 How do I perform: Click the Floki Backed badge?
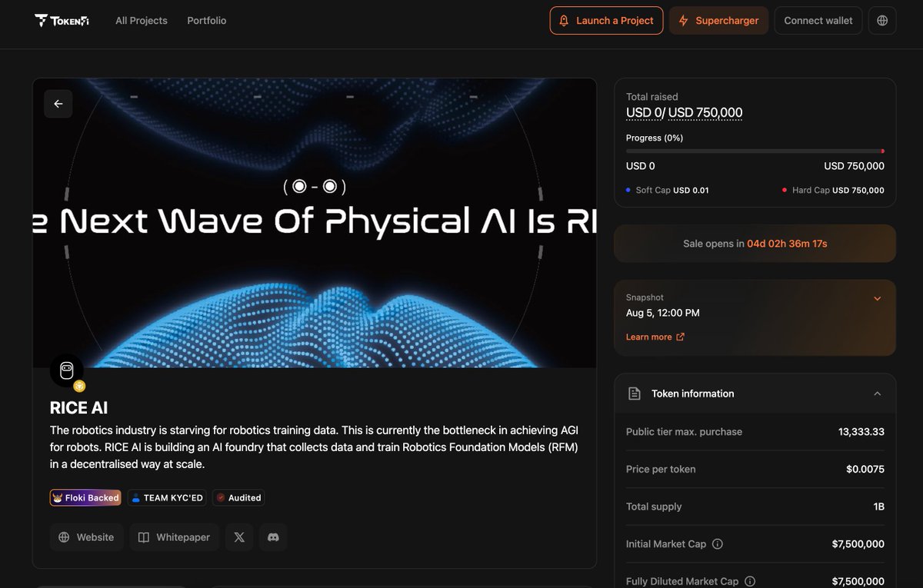[85, 498]
